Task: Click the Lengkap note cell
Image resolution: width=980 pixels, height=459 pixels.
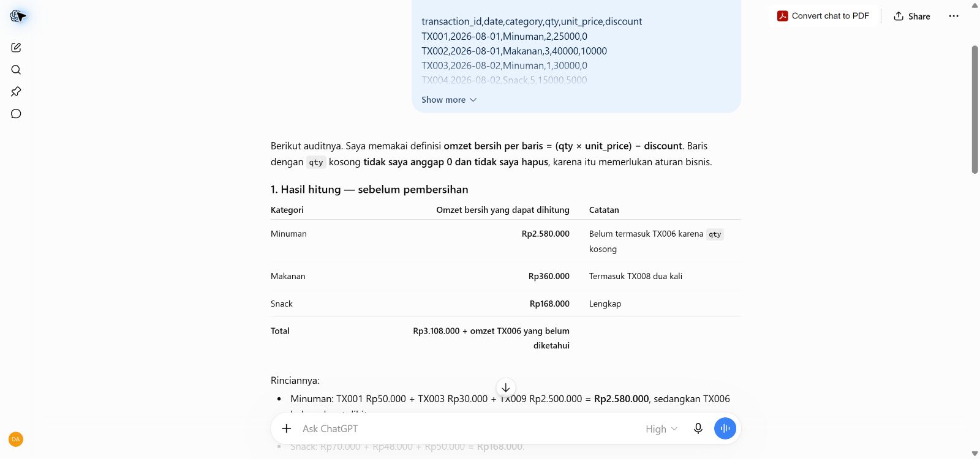Action: tap(605, 304)
